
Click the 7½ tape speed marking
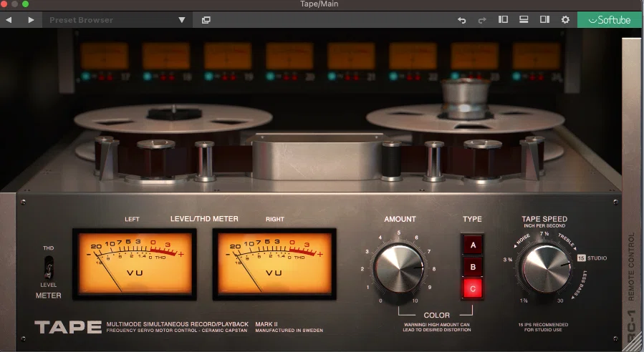point(544,234)
